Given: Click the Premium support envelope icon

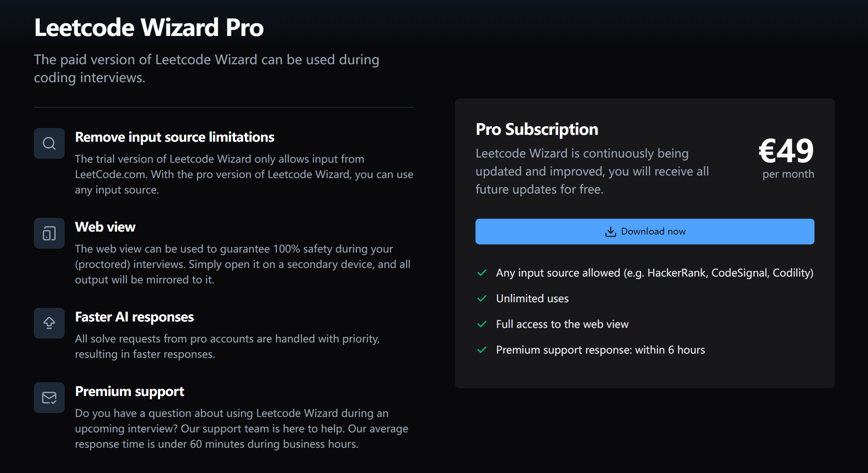Looking at the screenshot, I should tap(49, 398).
